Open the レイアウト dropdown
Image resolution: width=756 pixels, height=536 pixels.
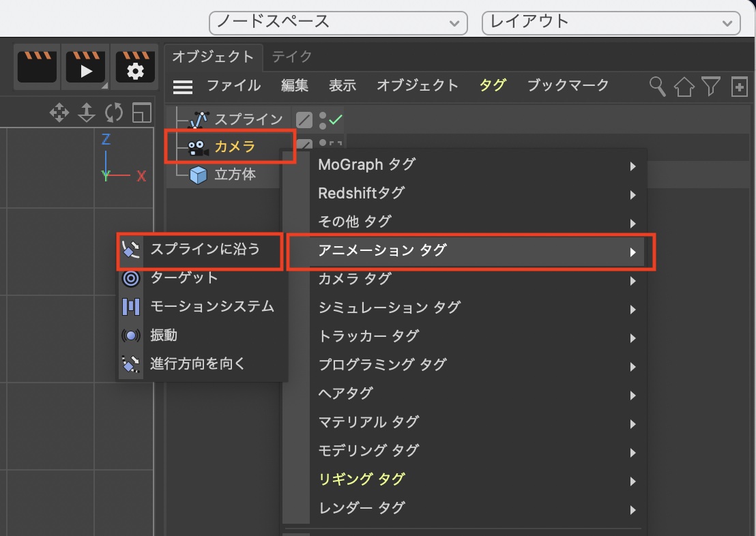[x=611, y=22]
